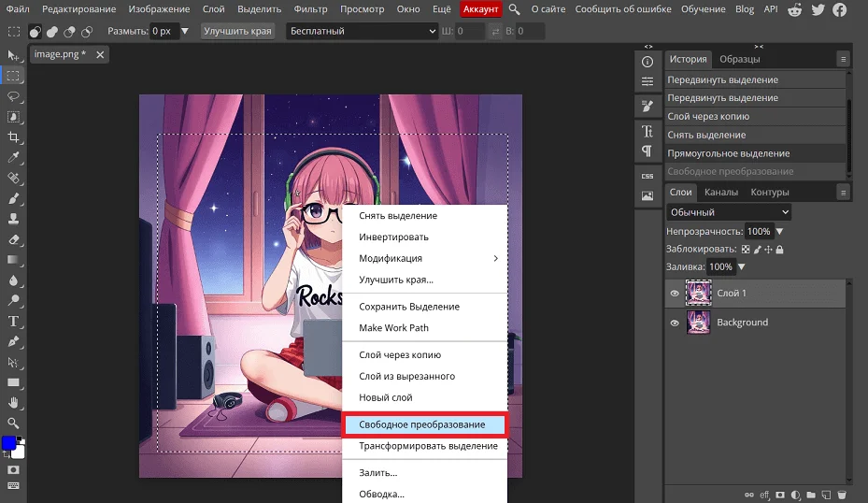This screenshot has width=868, height=503.
Task: Open the Бесплатный selection ratio dropdown
Action: point(363,31)
